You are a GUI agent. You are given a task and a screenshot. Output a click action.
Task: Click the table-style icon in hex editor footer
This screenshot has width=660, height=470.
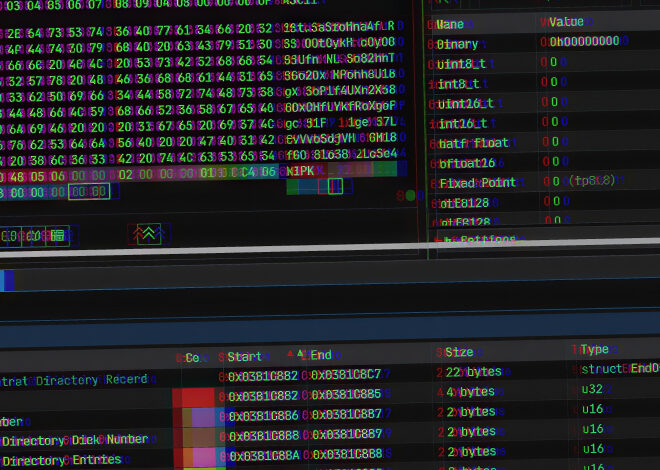coord(59,236)
